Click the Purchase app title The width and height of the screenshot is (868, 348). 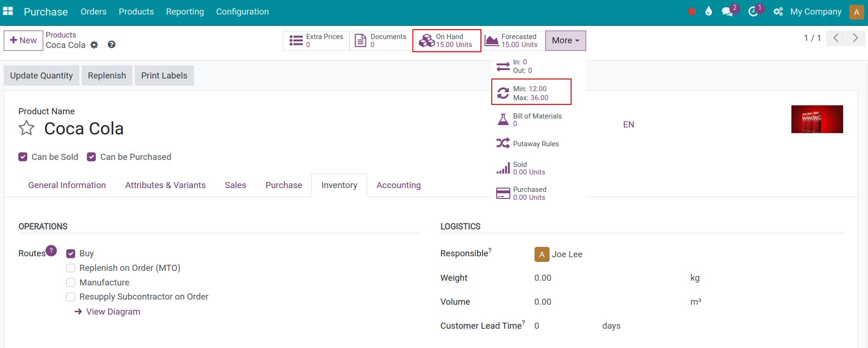coord(46,12)
